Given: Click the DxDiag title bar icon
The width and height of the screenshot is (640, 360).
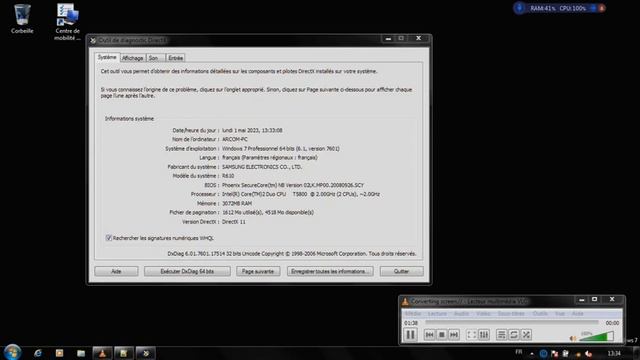Looking at the screenshot, I should (93, 40).
